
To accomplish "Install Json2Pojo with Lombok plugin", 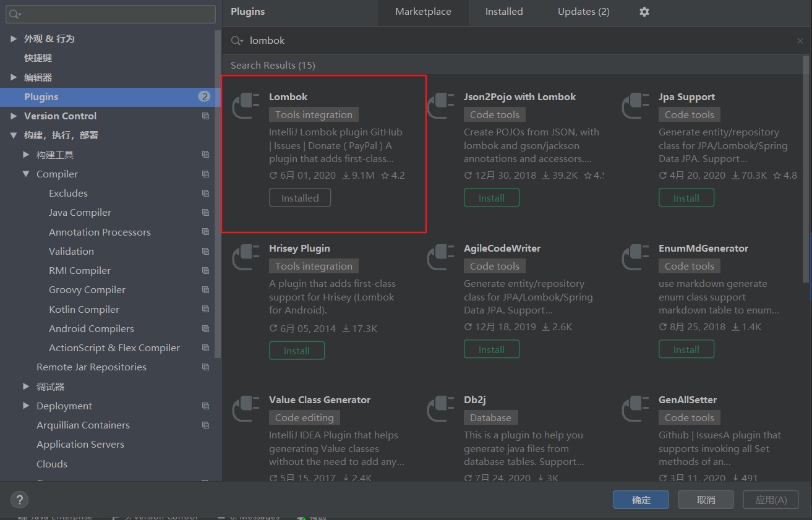I will (492, 198).
